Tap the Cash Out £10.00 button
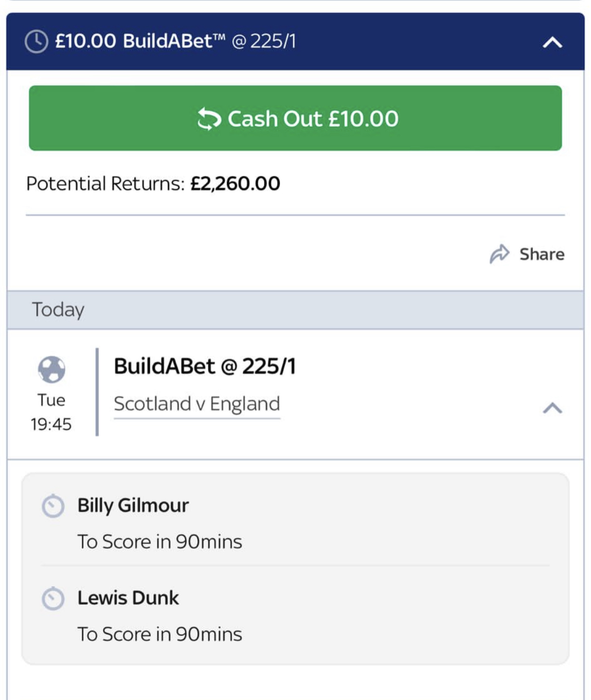Screen dimensions: 591x700 (x=295, y=118)
